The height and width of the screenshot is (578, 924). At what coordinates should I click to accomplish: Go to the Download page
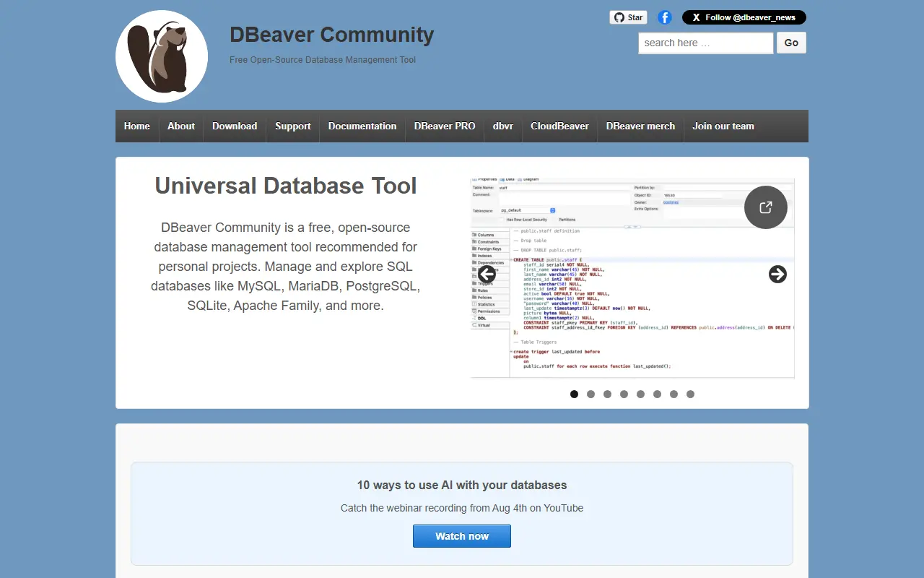pyautogui.click(x=235, y=126)
